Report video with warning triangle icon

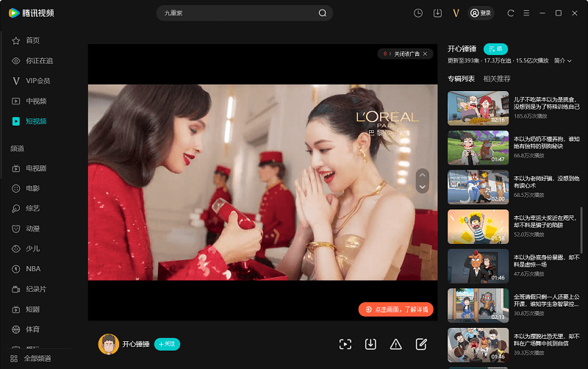point(396,344)
